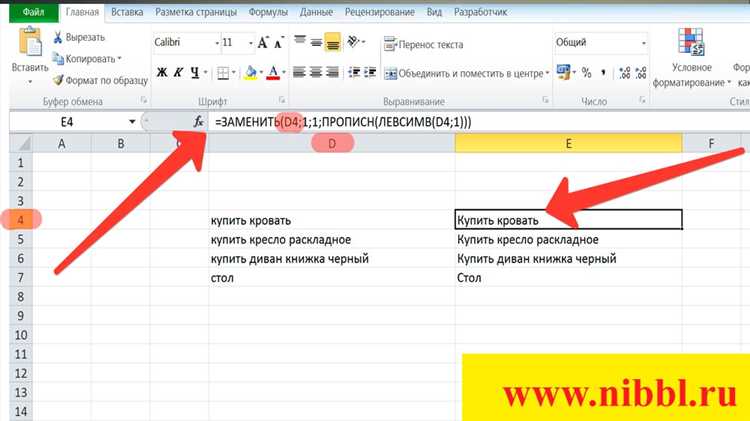Open accounting number format icon
The height and width of the screenshot is (421, 750).
click(x=563, y=73)
